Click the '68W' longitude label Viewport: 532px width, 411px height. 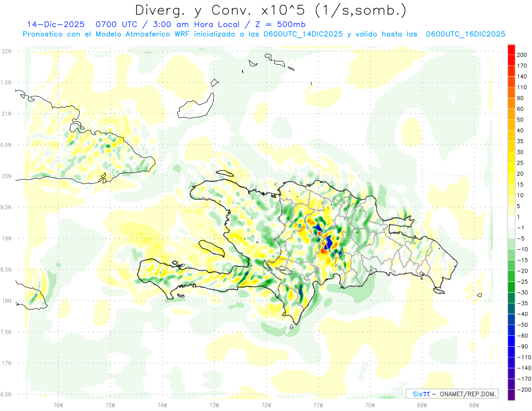tap(473, 405)
